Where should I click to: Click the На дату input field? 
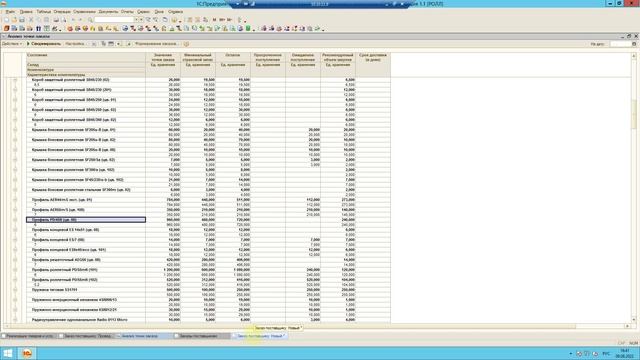[620, 44]
